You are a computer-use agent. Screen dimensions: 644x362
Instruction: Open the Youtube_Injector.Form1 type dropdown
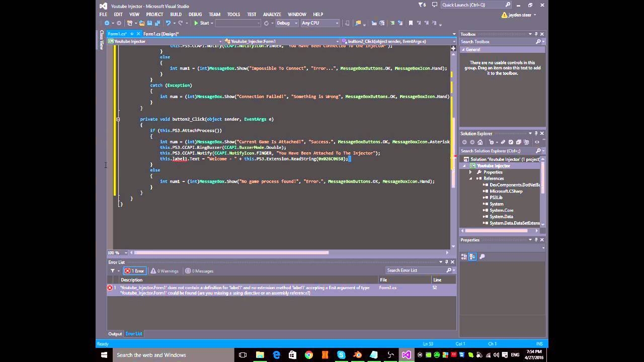point(282,41)
